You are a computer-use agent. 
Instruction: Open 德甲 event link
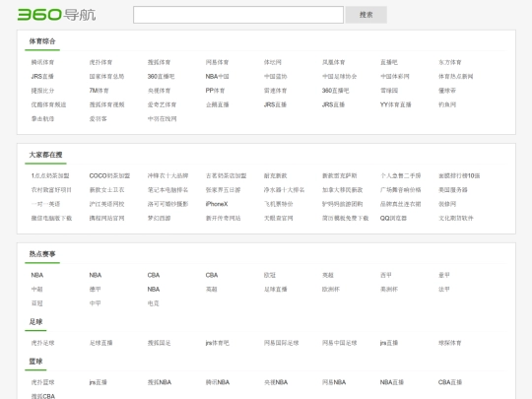95,290
